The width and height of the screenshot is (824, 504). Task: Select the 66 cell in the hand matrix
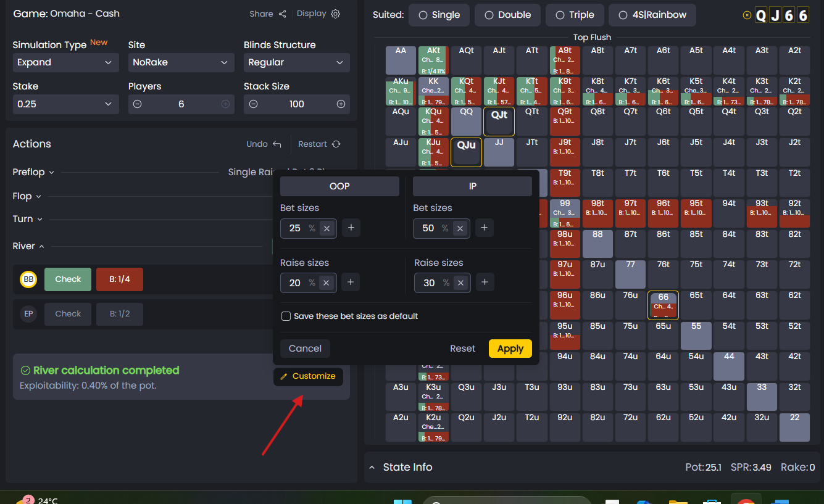tap(663, 304)
